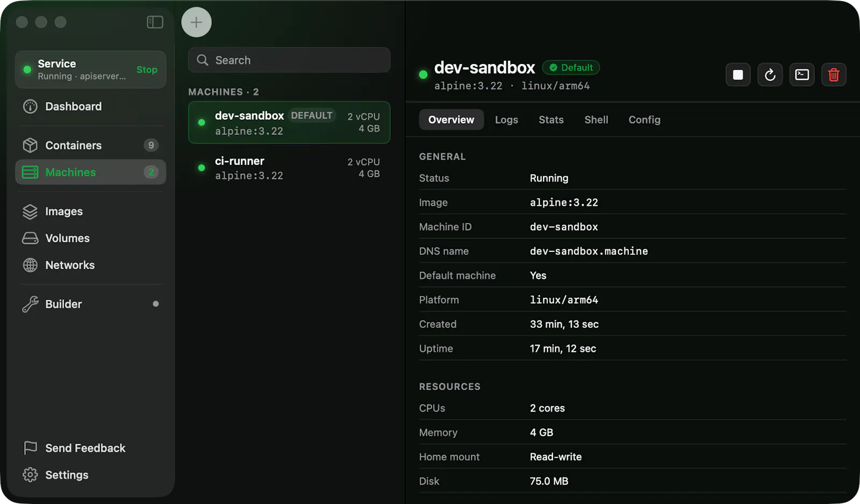
Task: Toggle the sidebar panel icon
Action: [155, 22]
